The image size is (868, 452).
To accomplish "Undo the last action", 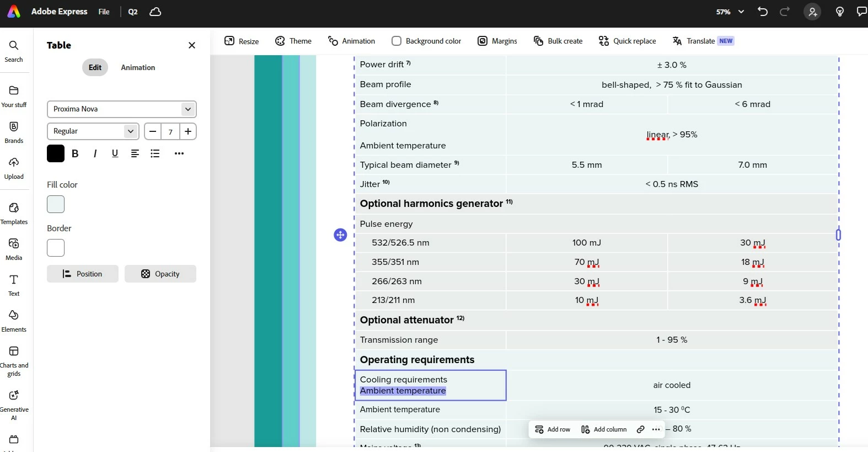I will tap(763, 12).
